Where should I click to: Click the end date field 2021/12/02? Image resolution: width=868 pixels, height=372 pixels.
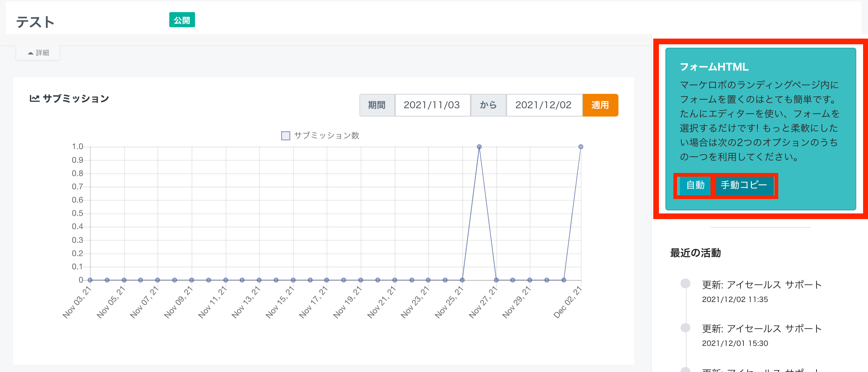(543, 105)
